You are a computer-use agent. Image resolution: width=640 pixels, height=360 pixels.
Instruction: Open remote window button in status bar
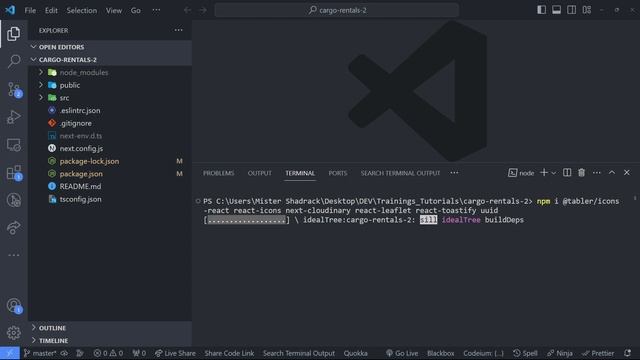10,353
